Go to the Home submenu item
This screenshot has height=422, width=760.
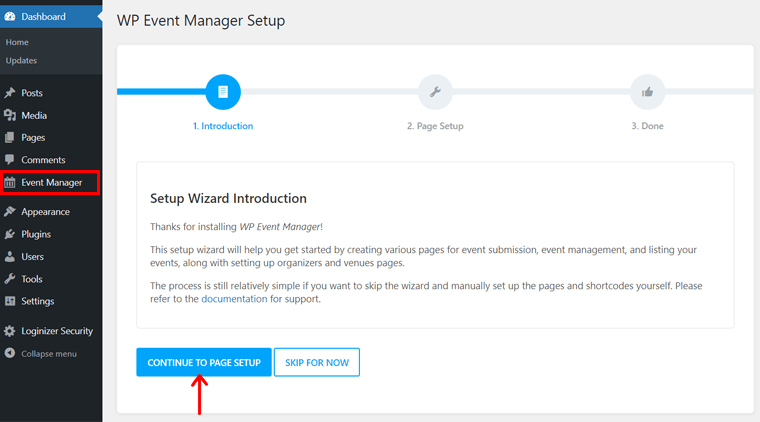(17, 42)
